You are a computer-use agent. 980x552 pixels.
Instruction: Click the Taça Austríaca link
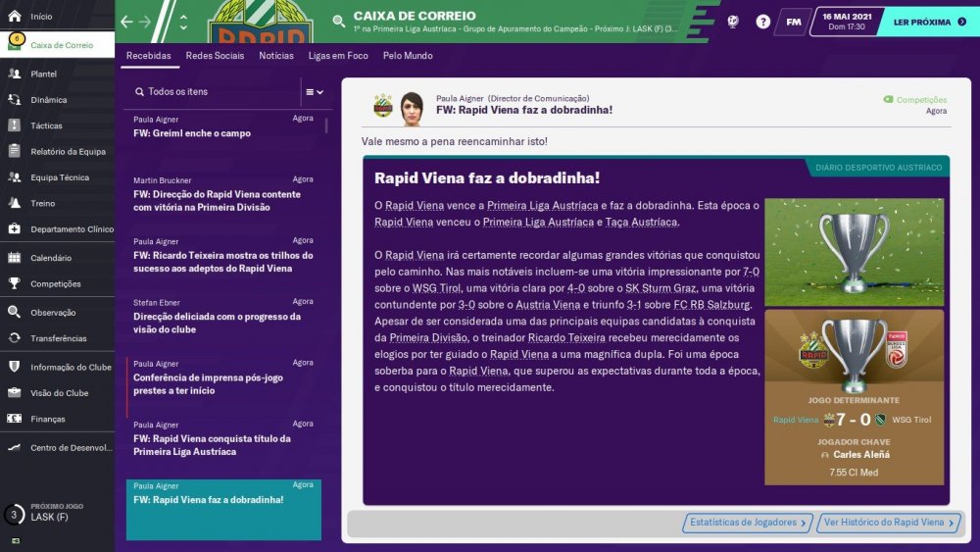click(x=641, y=222)
